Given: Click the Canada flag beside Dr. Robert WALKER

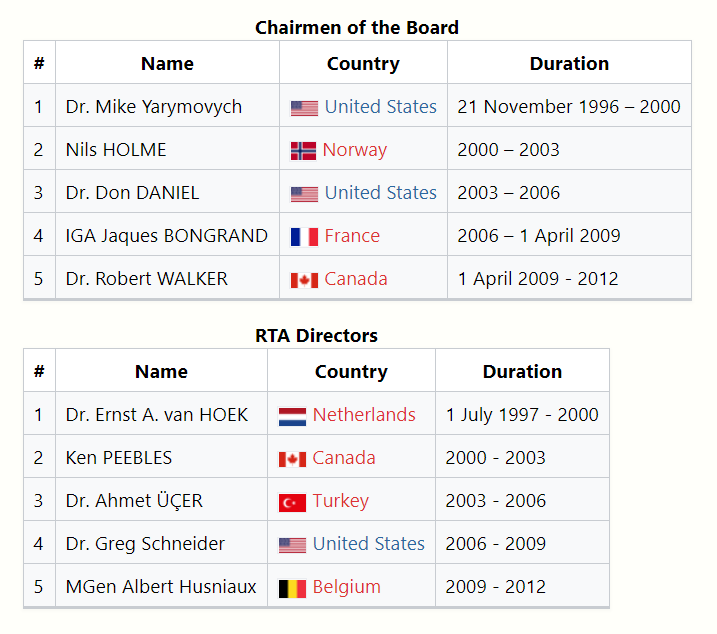Looking at the screenshot, I should pos(304,280).
